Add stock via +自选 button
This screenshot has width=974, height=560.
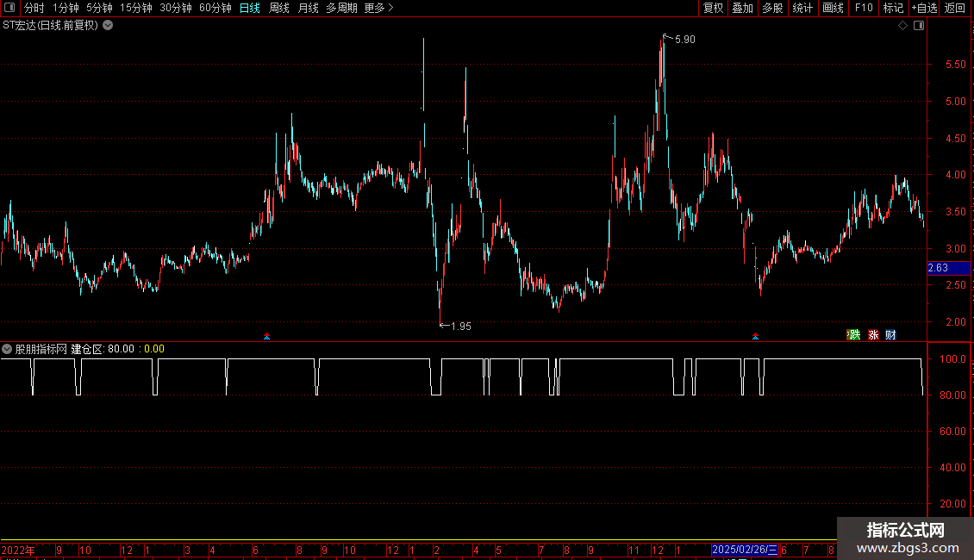[924, 8]
